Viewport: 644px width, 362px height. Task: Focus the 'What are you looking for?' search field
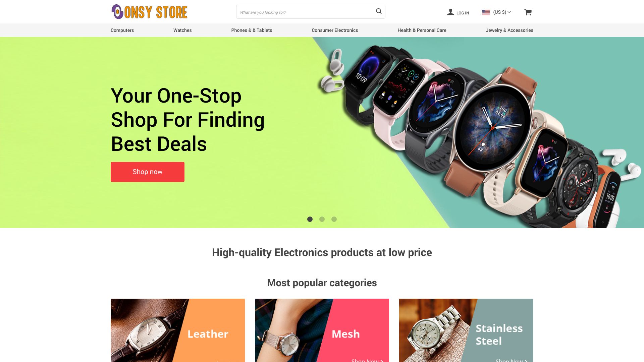(305, 12)
